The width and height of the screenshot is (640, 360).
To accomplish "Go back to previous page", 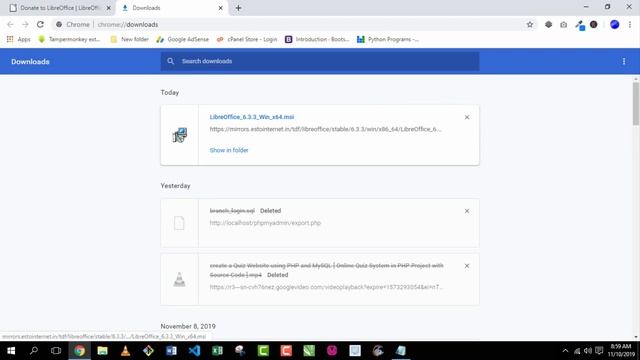I will [10, 24].
